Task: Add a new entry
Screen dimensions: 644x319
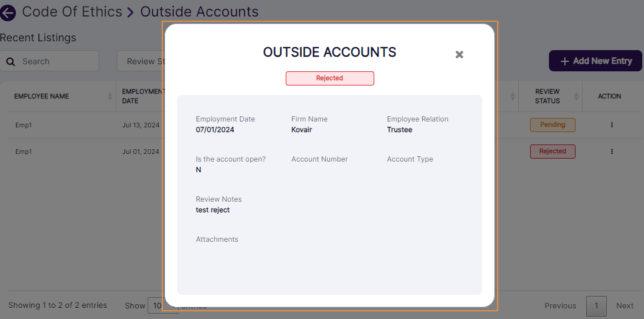Action: pyautogui.click(x=595, y=61)
